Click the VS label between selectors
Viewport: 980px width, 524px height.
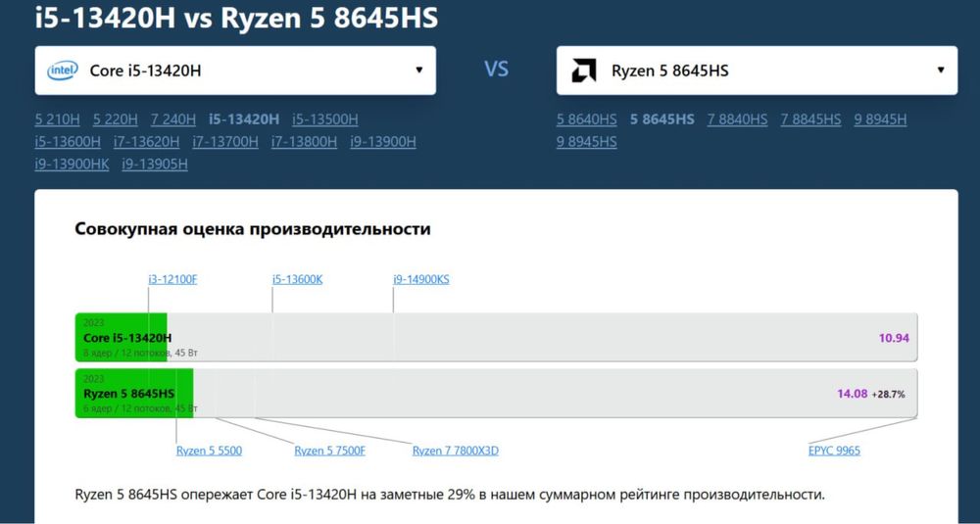pos(496,70)
